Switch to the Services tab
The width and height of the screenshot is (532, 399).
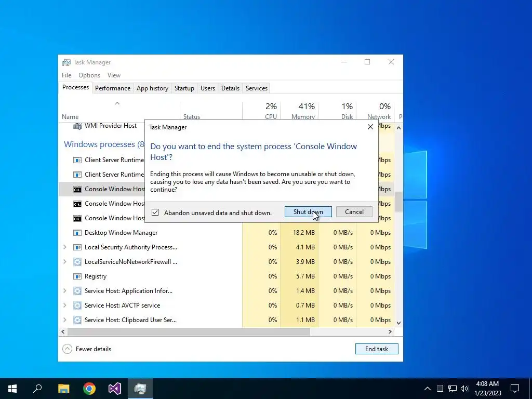tap(257, 88)
